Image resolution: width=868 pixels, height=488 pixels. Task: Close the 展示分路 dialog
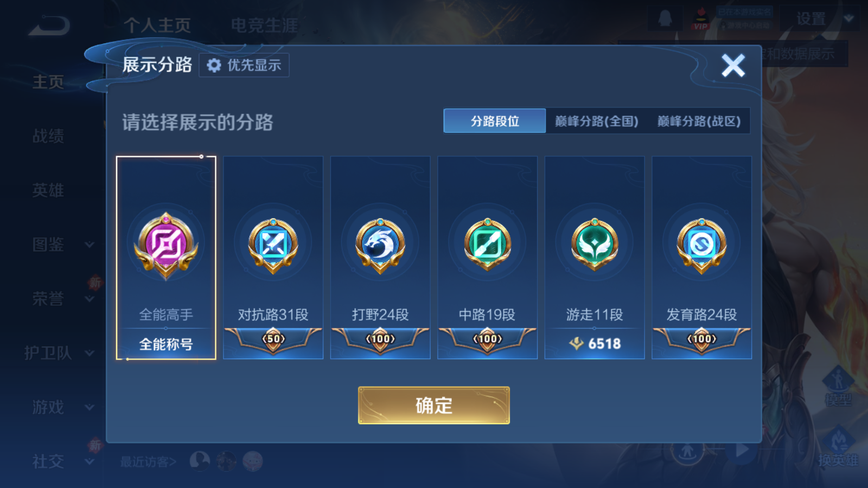[x=733, y=66]
